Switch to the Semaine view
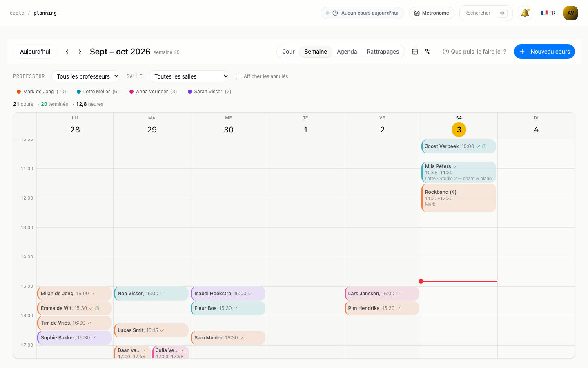 (x=316, y=52)
